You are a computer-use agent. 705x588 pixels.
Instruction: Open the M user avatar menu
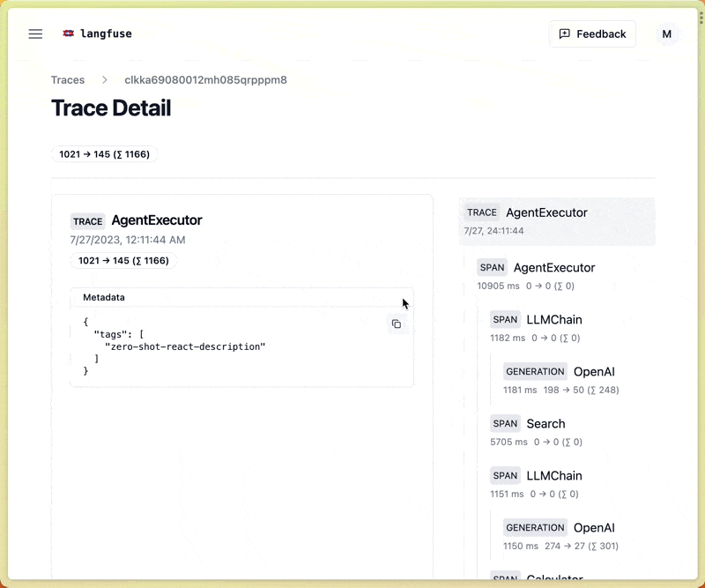(x=667, y=33)
